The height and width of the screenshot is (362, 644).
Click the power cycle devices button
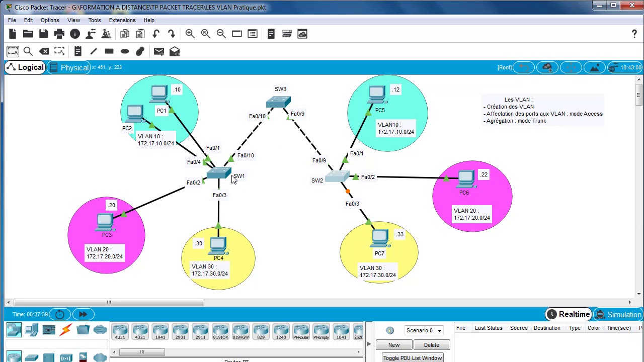(x=60, y=314)
